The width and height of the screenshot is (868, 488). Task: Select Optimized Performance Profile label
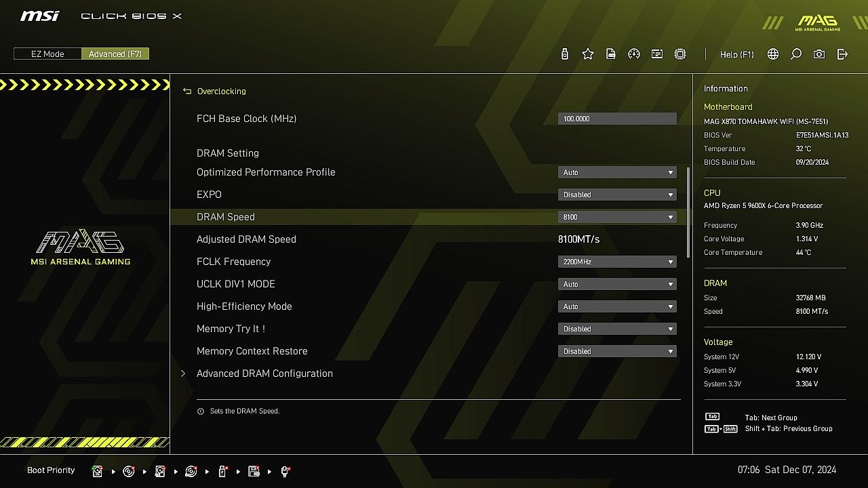click(266, 172)
